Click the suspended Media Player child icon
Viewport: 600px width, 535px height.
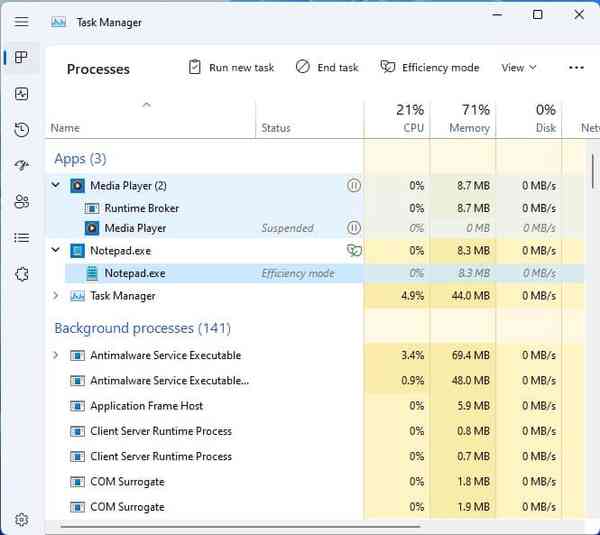coord(92,228)
